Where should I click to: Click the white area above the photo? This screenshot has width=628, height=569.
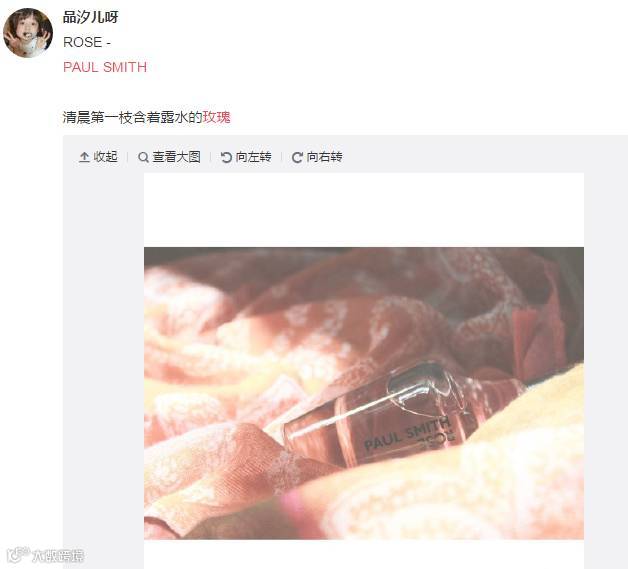tap(364, 210)
